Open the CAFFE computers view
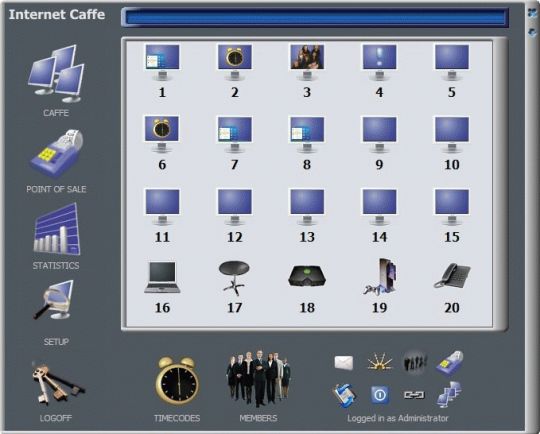 56,74
